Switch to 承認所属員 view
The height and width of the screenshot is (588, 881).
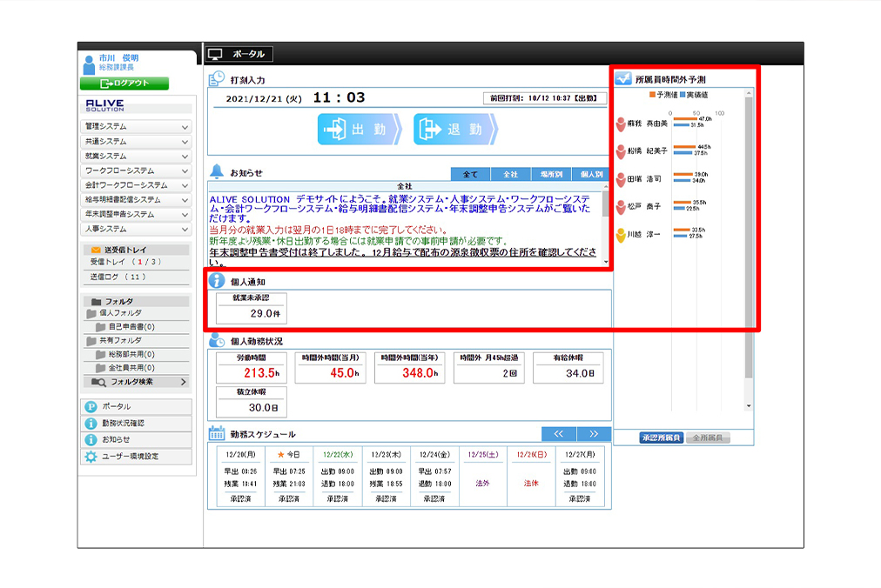tap(661, 438)
